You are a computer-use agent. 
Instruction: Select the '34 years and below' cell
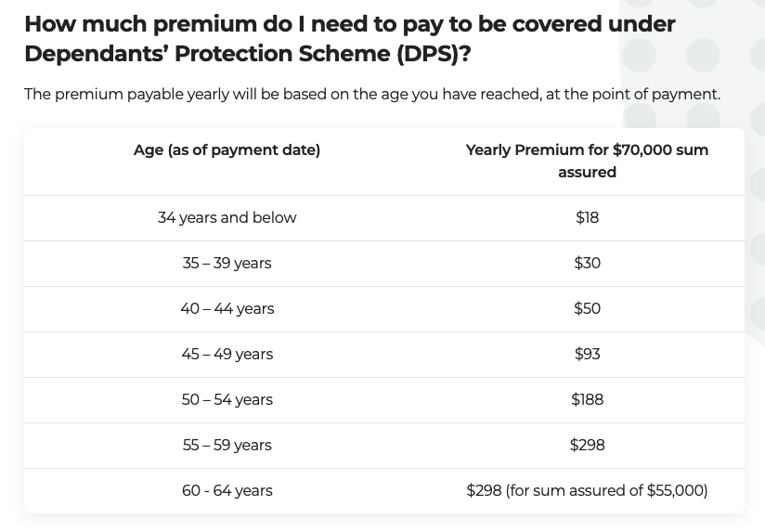click(227, 217)
